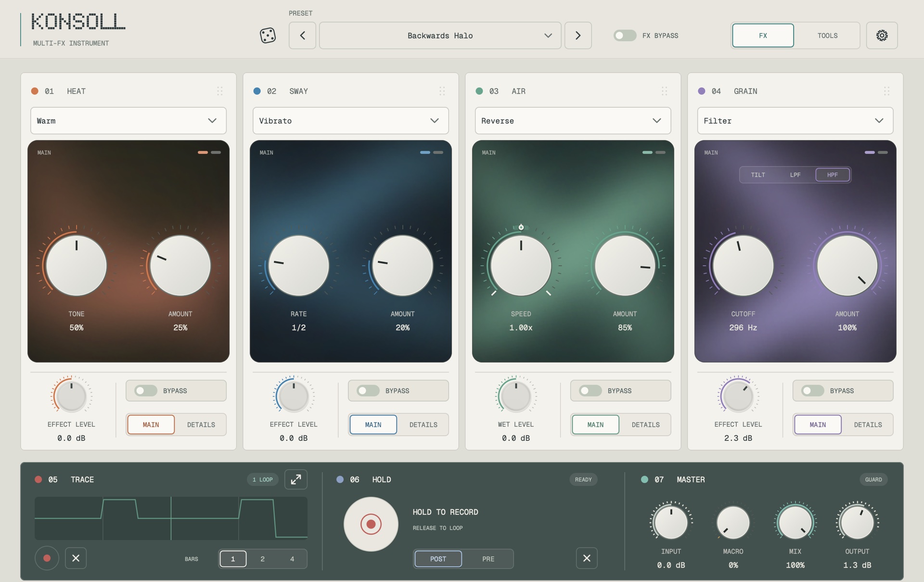Click the HOLD status dot

(x=340, y=479)
